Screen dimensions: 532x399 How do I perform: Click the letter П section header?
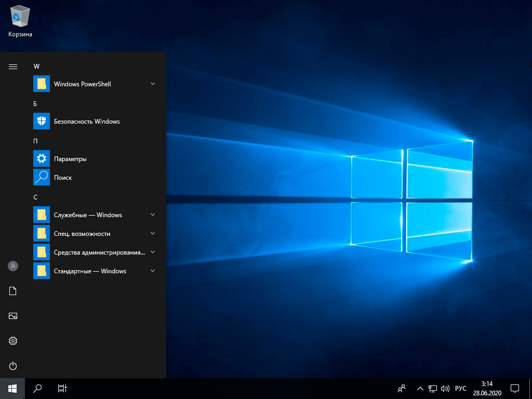[36, 141]
